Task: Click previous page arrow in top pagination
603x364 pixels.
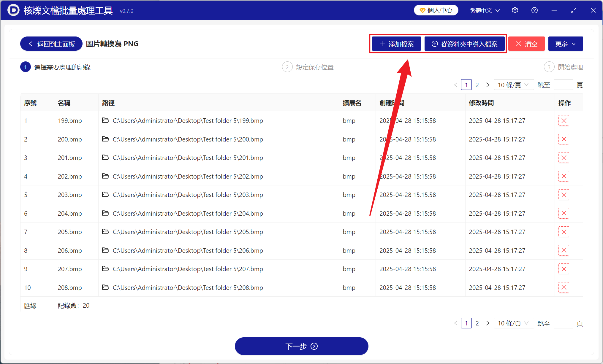Action: (x=456, y=85)
